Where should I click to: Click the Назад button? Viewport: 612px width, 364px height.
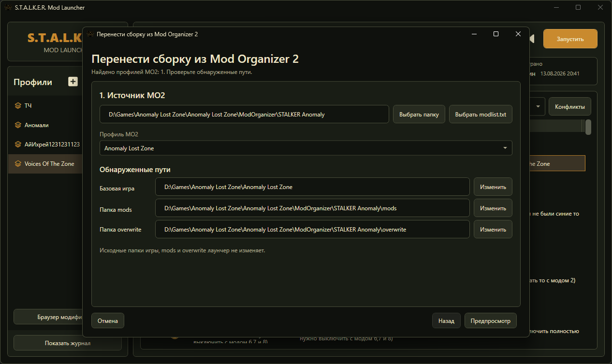(x=446, y=320)
